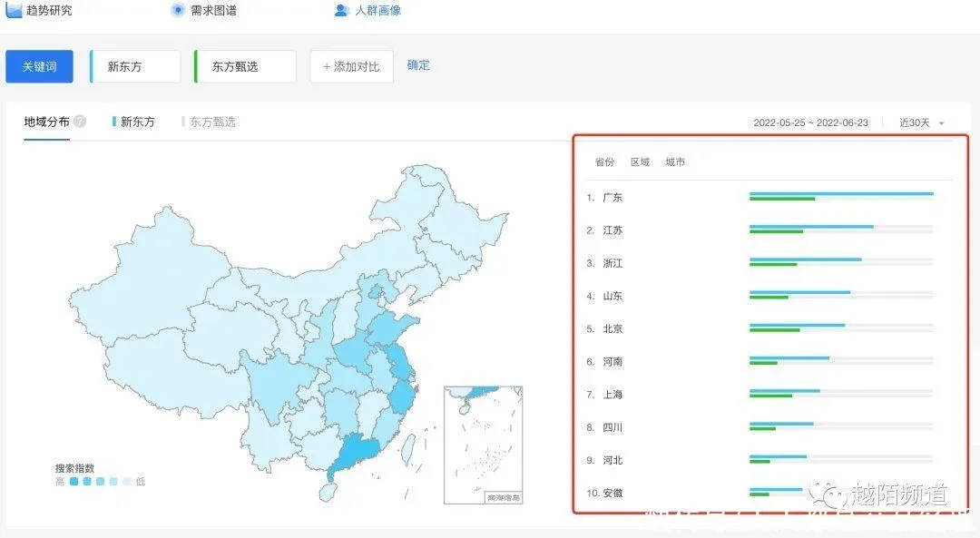Select the 省份 tab
980x538 pixels.
coord(605,161)
